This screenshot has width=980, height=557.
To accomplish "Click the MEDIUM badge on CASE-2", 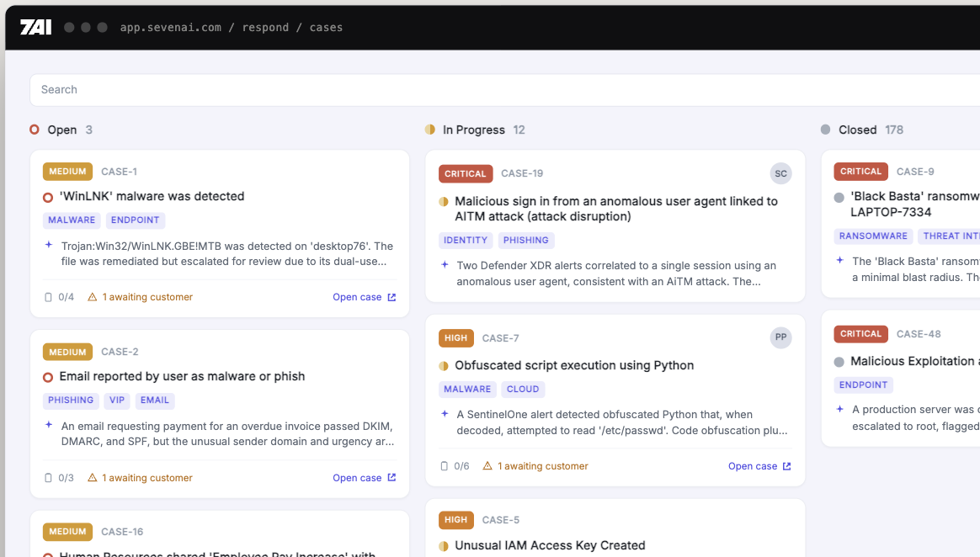I will tap(67, 352).
